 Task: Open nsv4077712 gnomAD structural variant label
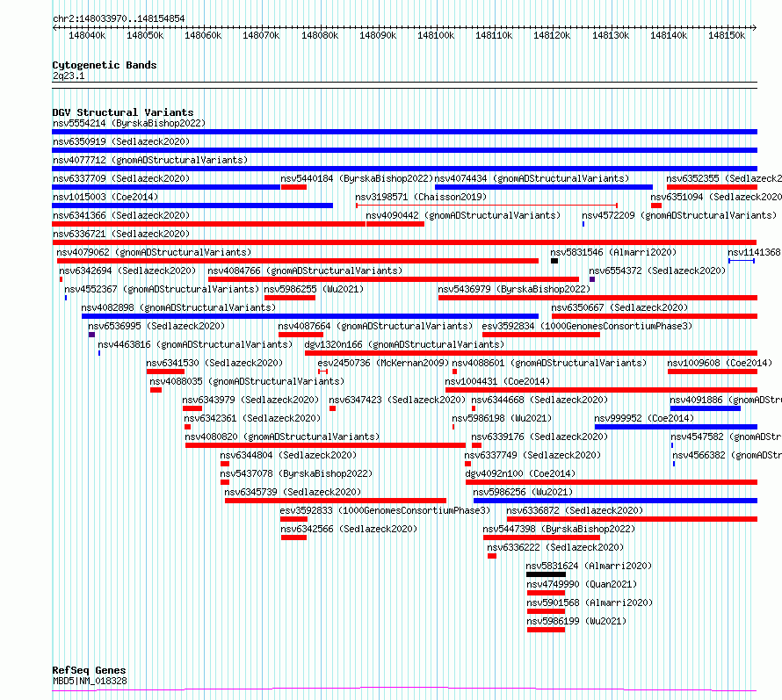(150, 160)
